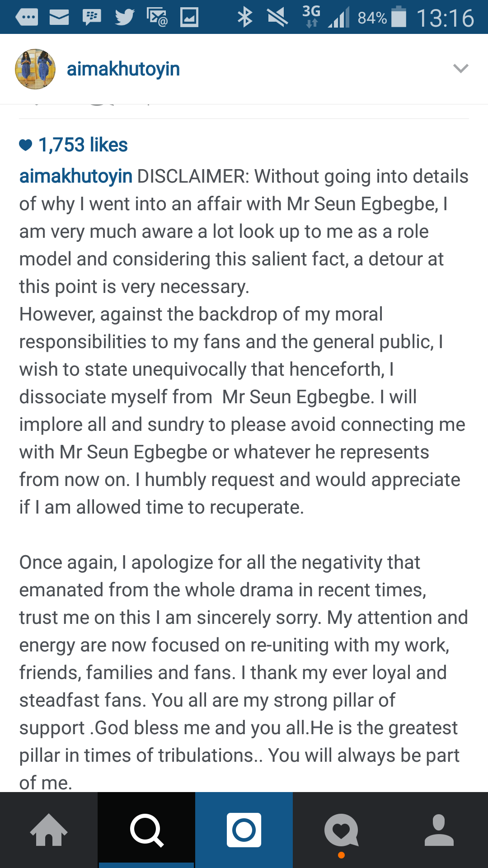Image resolution: width=488 pixels, height=868 pixels.
Task: Tap the 13:16 clock
Action: 446,18
